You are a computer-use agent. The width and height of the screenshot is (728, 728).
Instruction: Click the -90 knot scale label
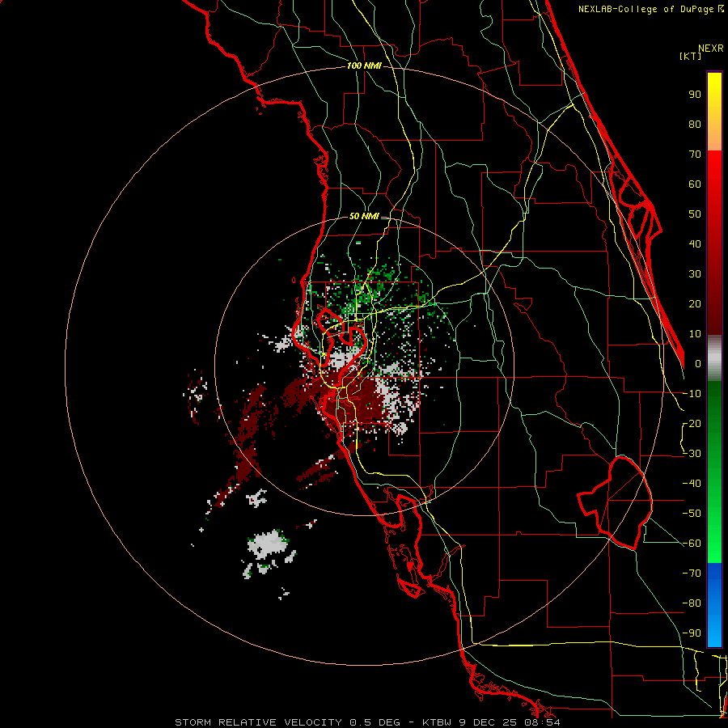(x=692, y=633)
